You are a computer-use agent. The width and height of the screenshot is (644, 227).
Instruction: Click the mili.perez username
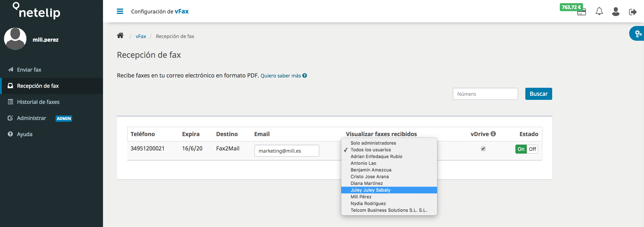point(45,40)
